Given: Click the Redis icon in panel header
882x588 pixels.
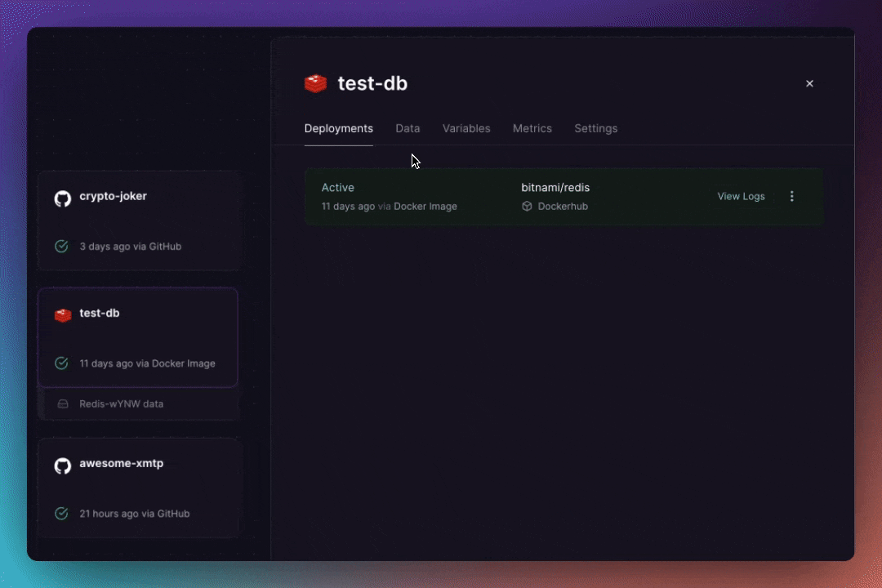Looking at the screenshot, I should click(x=315, y=83).
